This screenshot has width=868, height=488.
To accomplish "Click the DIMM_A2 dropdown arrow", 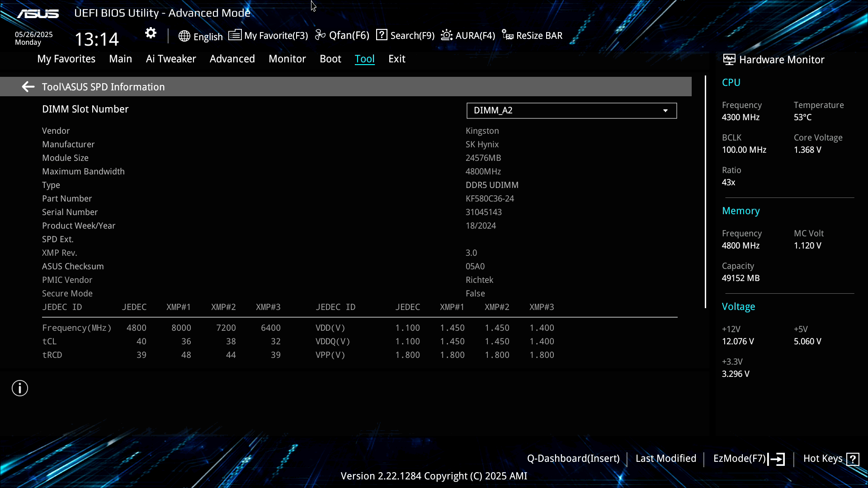I will click(x=665, y=111).
